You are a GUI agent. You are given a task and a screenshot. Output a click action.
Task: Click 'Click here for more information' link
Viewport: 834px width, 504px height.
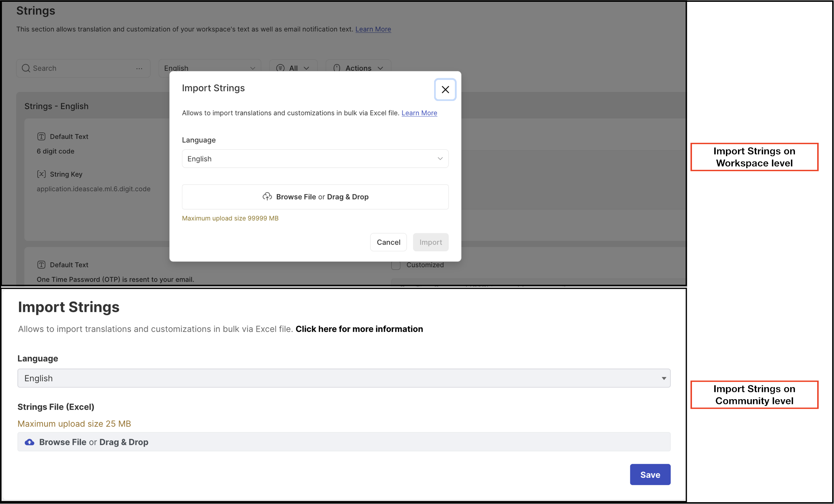coord(359,329)
